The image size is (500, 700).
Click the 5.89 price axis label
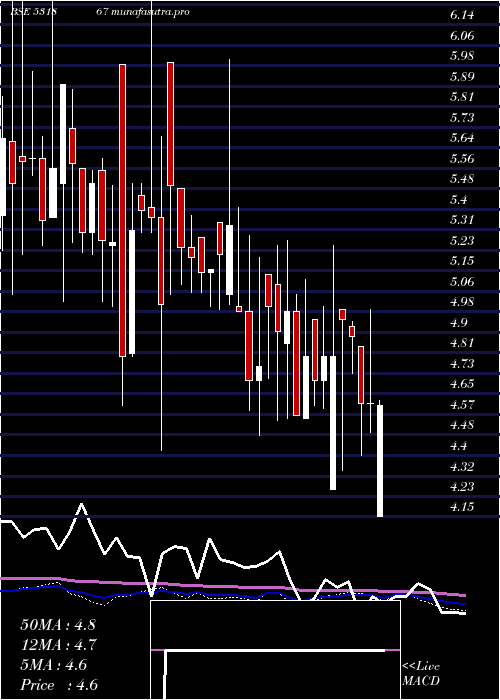(462, 77)
